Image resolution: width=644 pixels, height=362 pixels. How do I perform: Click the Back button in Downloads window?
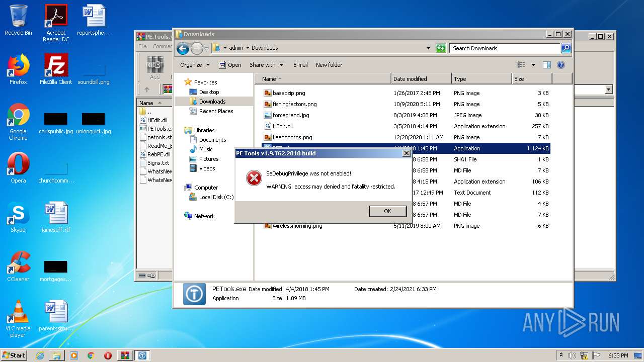tap(183, 48)
